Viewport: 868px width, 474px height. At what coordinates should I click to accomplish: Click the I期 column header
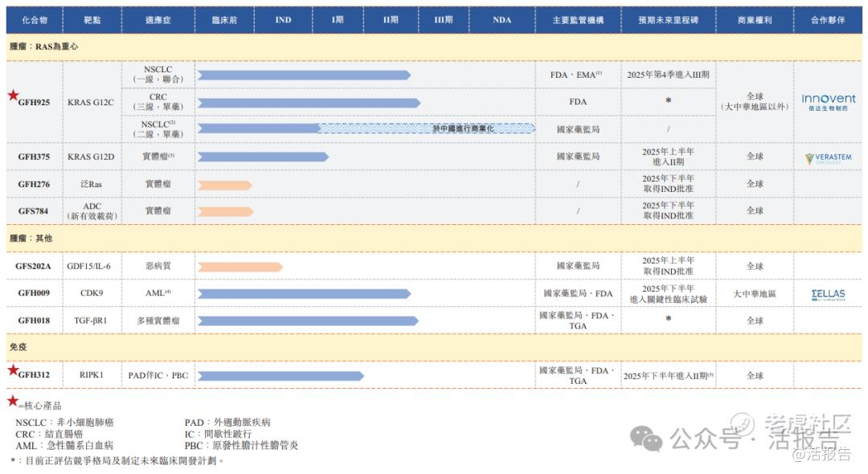coord(338,20)
